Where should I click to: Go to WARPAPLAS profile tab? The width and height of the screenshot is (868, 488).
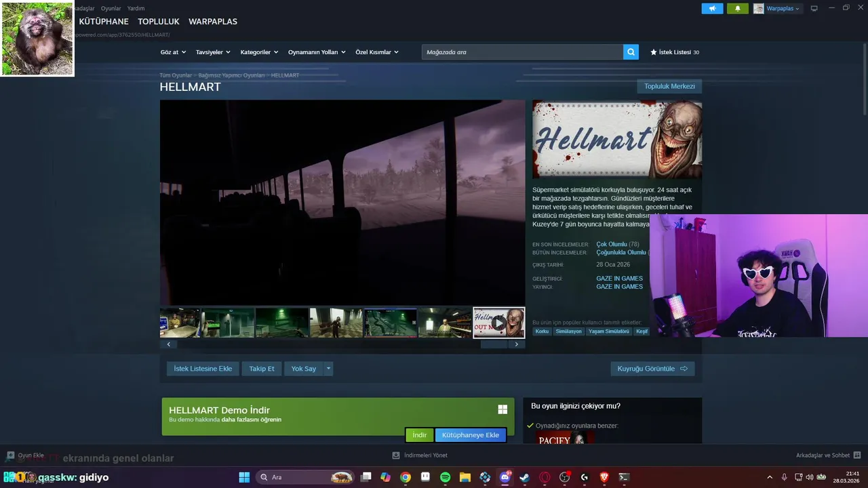coord(213,22)
